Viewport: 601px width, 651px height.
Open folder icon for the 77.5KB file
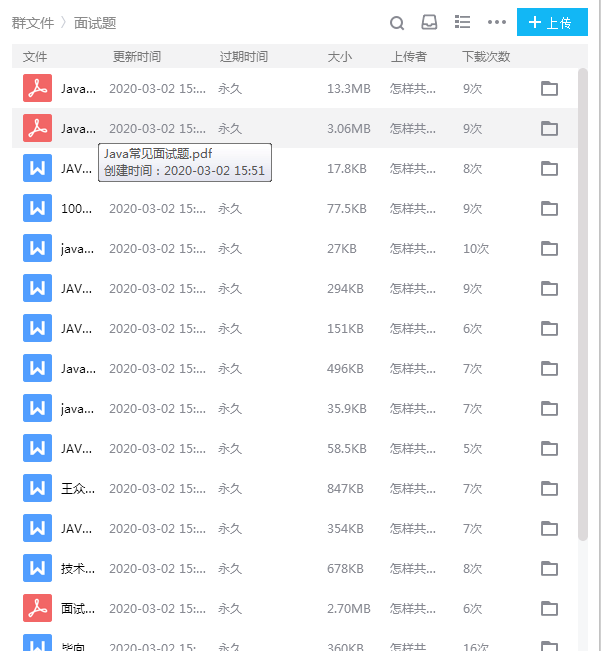pos(549,208)
